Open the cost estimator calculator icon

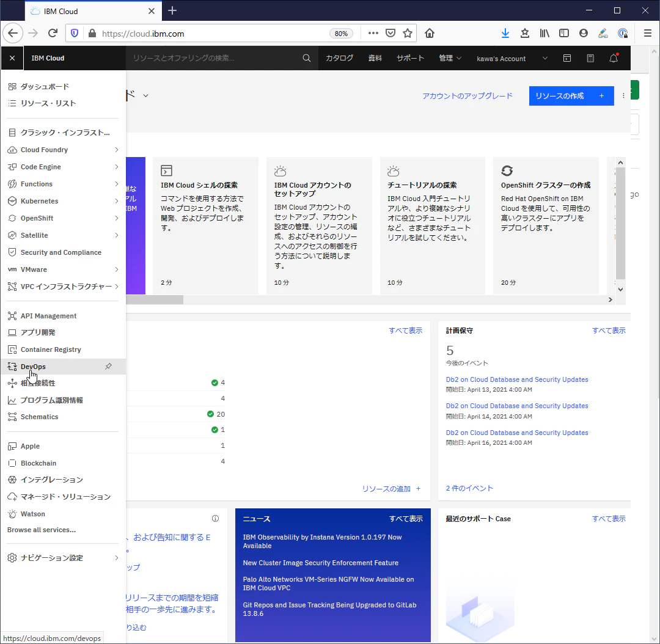590,58
